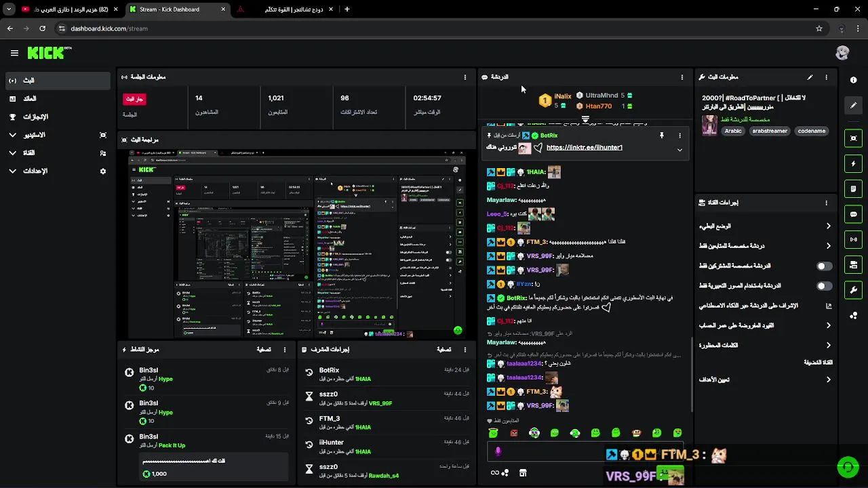Click the three-dots cluster icon in right sidebar
This screenshot has width=868, height=488.
[853, 315]
